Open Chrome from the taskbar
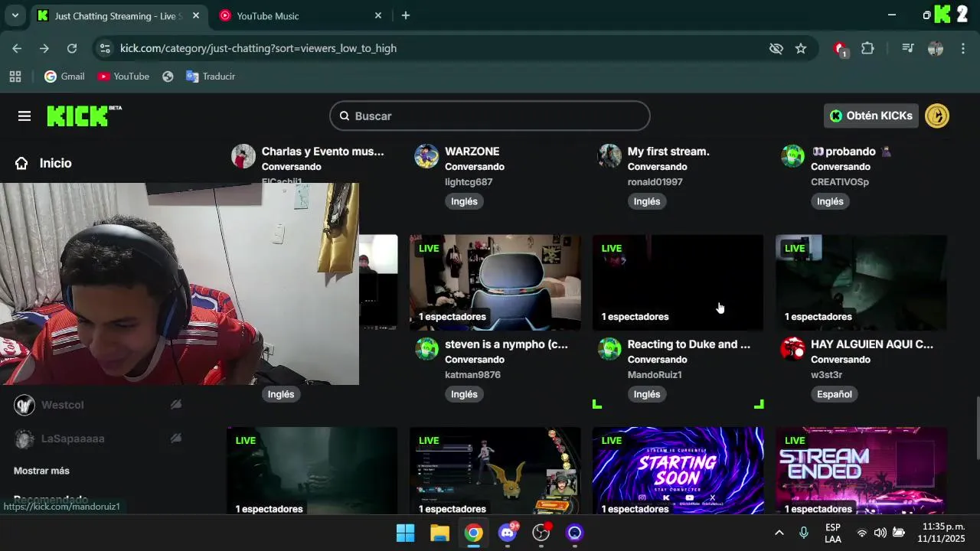 [x=474, y=533]
